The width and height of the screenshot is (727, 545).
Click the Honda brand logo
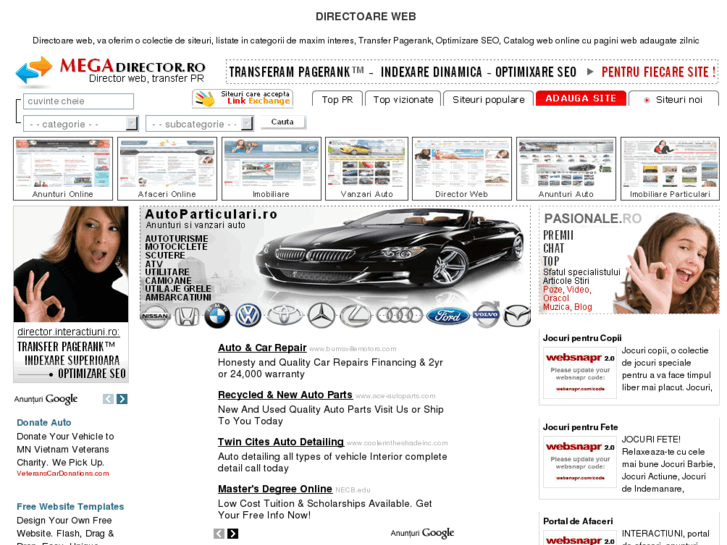[x=186, y=316]
